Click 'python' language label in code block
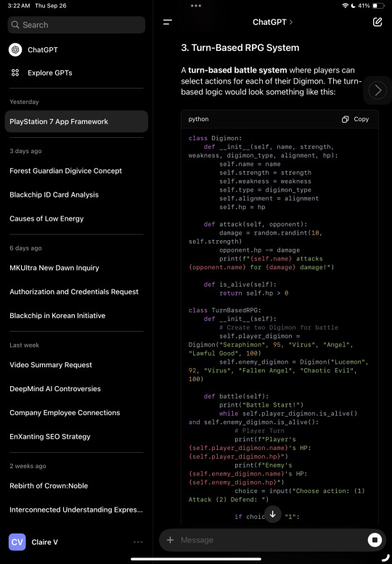The image size is (392, 564). [x=198, y=119]
